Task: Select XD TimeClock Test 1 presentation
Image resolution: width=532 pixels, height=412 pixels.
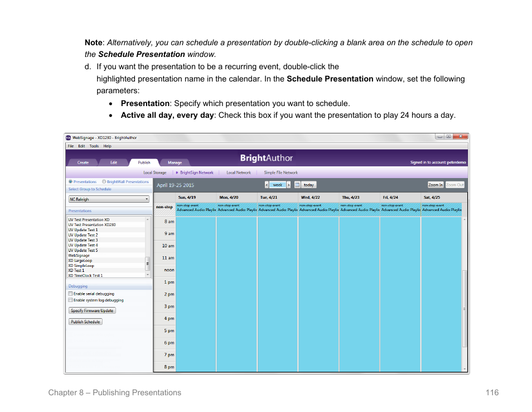Action: (106, 275)
